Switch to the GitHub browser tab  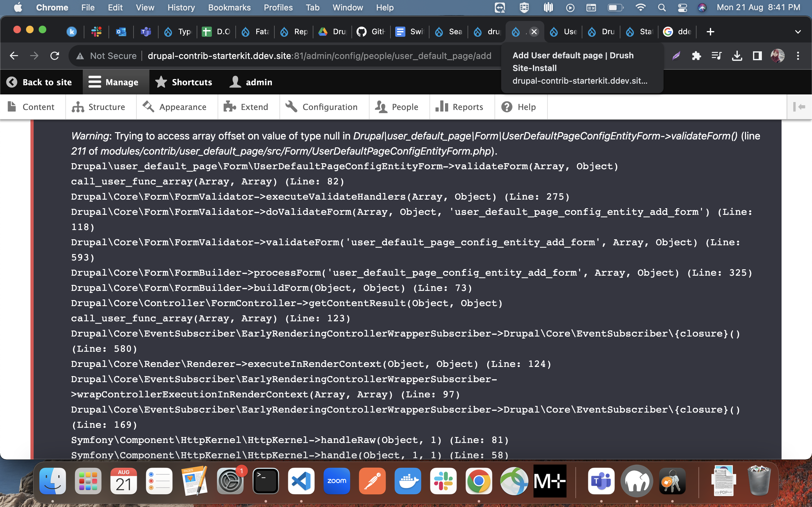pyautogui.click(x=371, y=32)
